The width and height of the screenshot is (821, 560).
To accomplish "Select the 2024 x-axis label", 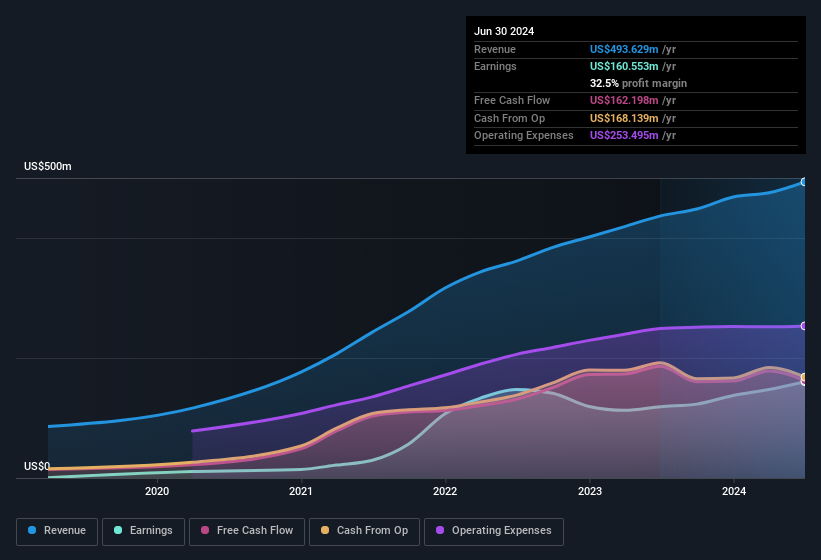I will [734, 491].
